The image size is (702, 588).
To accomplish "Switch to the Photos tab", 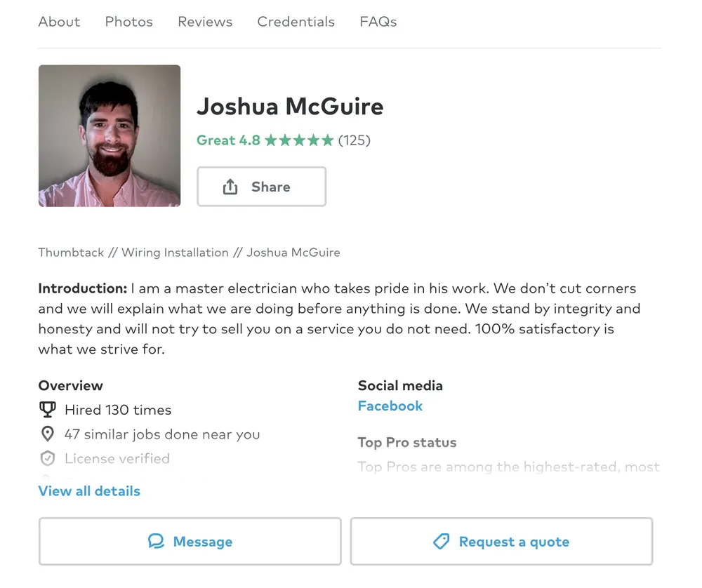I will click(128, 22).
